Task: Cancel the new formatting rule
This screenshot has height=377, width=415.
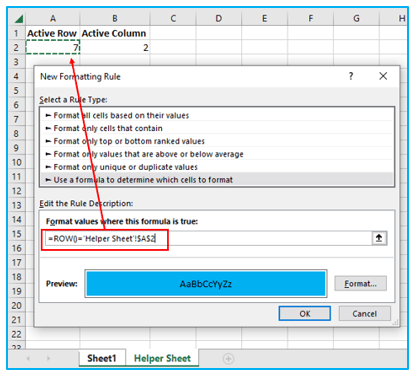Action: [364, 314]
